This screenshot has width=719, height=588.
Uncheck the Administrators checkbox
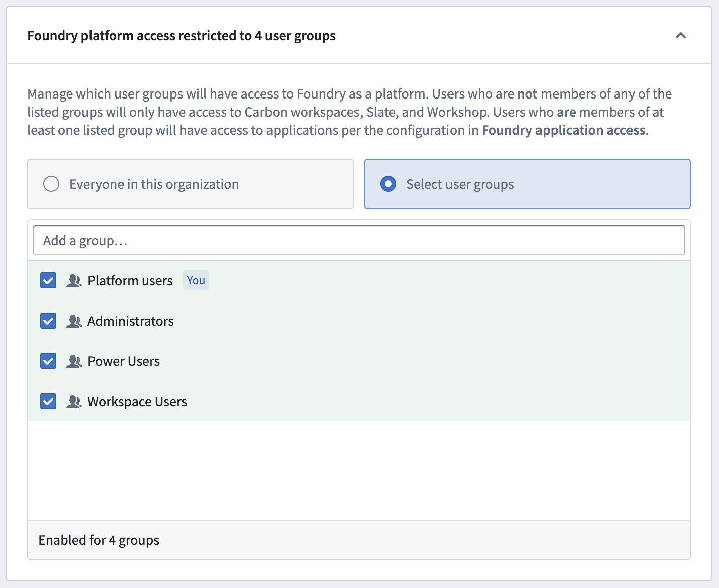point(48,321)
